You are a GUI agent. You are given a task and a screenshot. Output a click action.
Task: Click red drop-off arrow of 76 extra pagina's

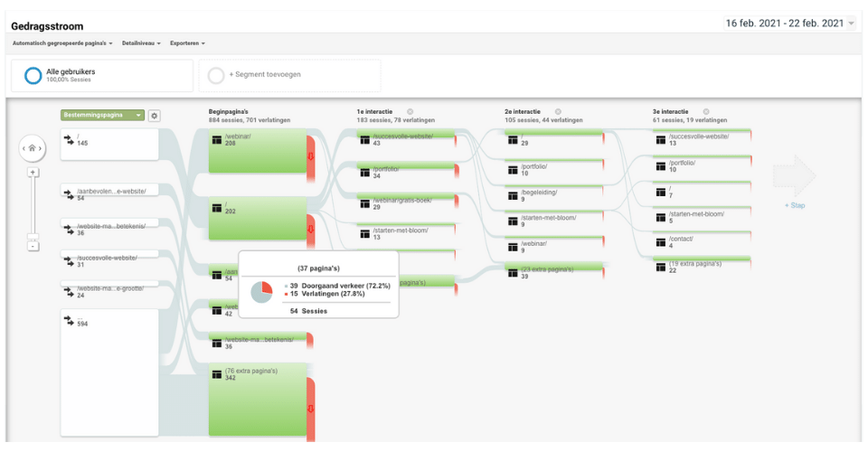[x=310, y=409]
